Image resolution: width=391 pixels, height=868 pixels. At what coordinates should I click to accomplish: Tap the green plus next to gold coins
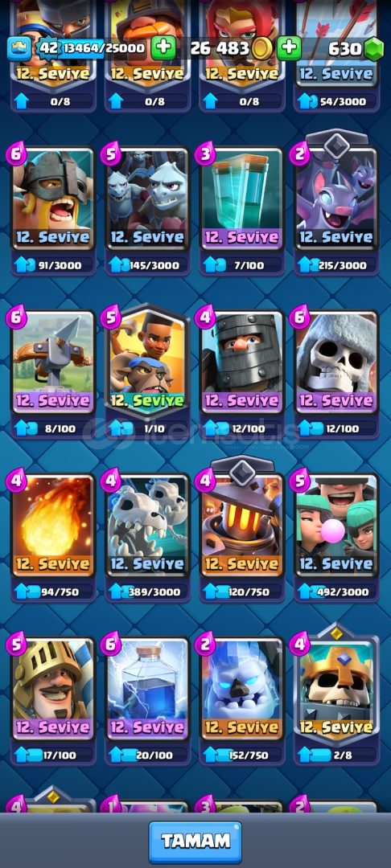click(x=289, y=48)
